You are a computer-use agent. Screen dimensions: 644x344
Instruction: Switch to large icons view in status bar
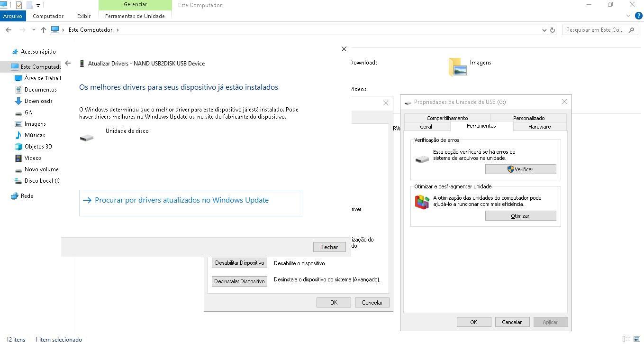(636, 339)
